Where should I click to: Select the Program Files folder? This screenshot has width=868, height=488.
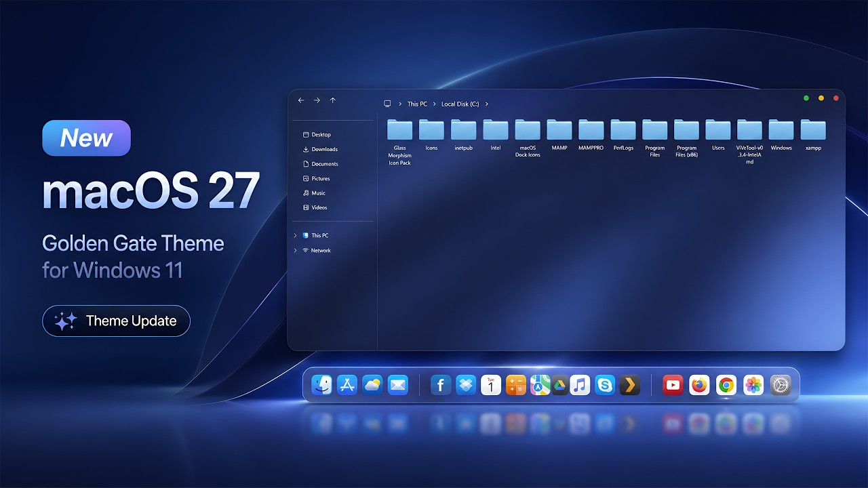655,138
